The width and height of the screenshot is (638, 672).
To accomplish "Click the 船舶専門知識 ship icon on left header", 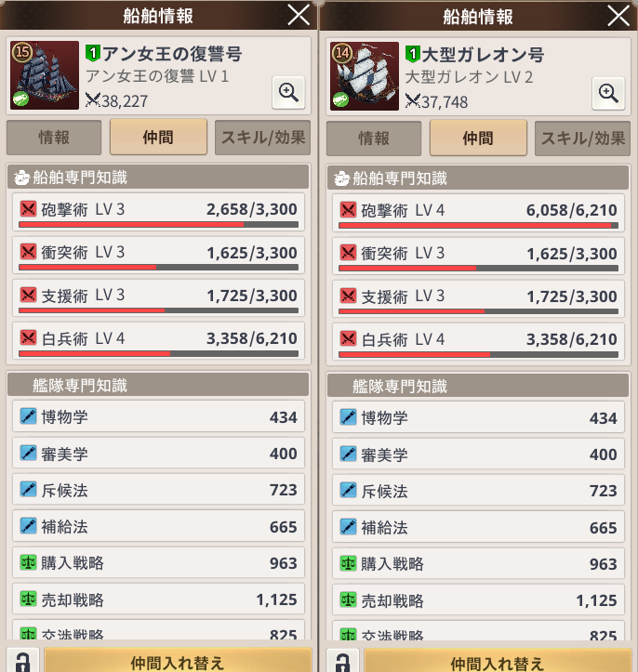I will click(21, 178).
